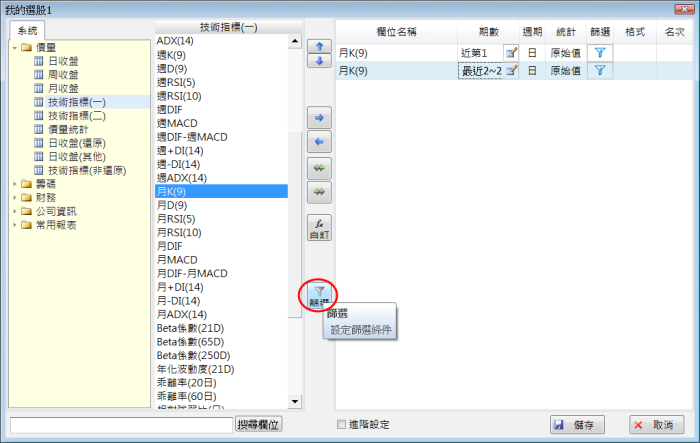Select 日收盤(其他) table icon
700x443 pixels.
(x=39, y=157)
